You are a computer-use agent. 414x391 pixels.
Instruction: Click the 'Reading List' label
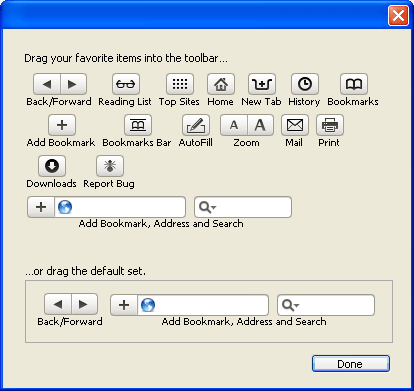coord(125,102)
